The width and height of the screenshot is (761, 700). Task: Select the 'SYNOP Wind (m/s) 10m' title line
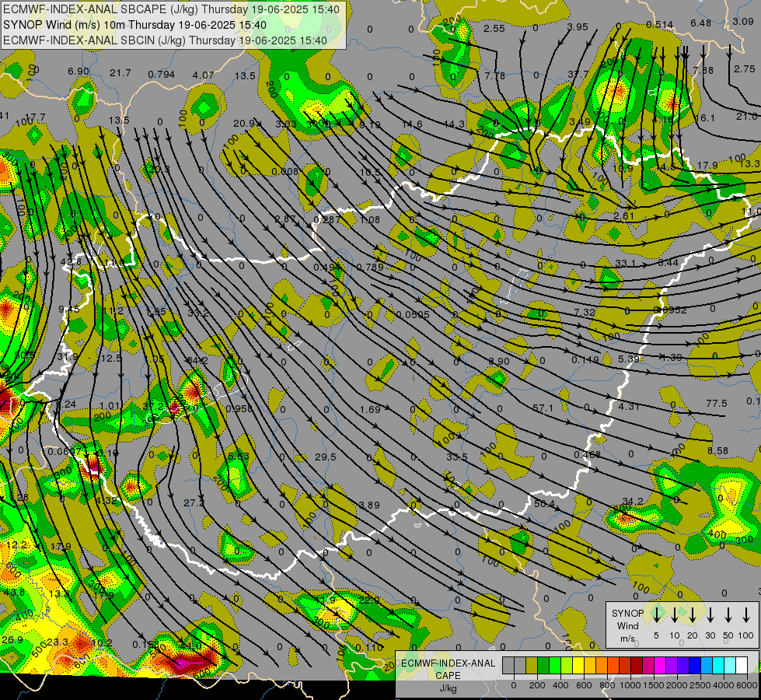(134, 25)
